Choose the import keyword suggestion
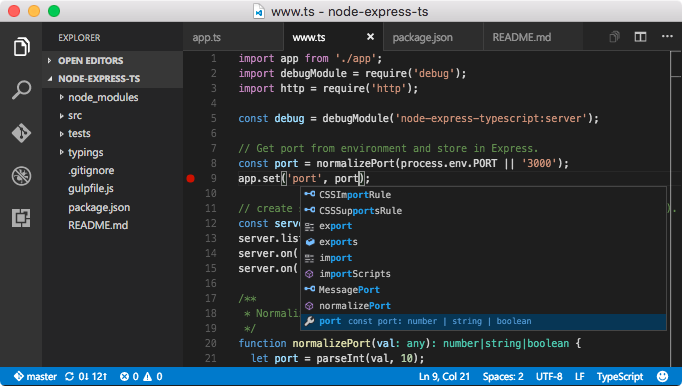Viewport: 682px width, 386px height. coord(483,258)
